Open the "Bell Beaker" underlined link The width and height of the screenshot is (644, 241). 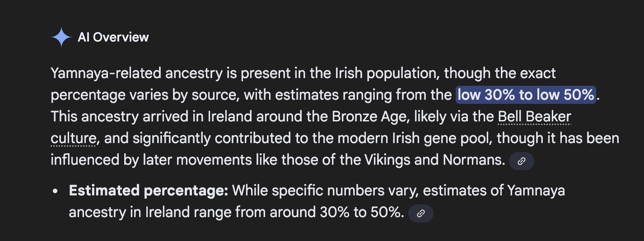[x=534, y=117]
